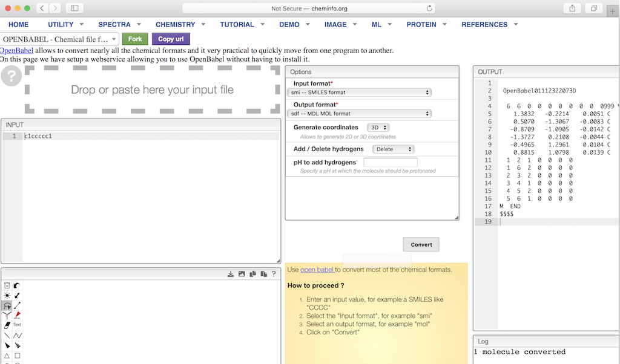620x364 pixels.
Task: Click the trash/clear icon in the molecule editor
Action: pyautogui.click(x=7, y=285)
